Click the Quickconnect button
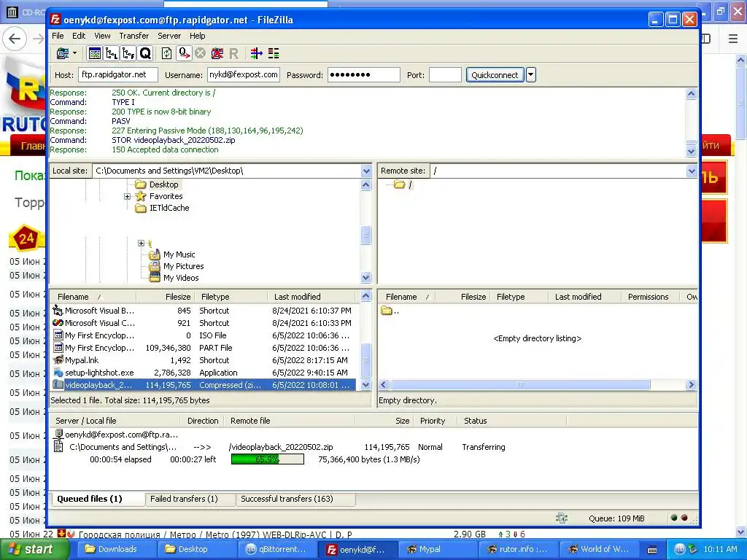Image resolution: width=747 pixels, height=560 pixels. [495, 75]
